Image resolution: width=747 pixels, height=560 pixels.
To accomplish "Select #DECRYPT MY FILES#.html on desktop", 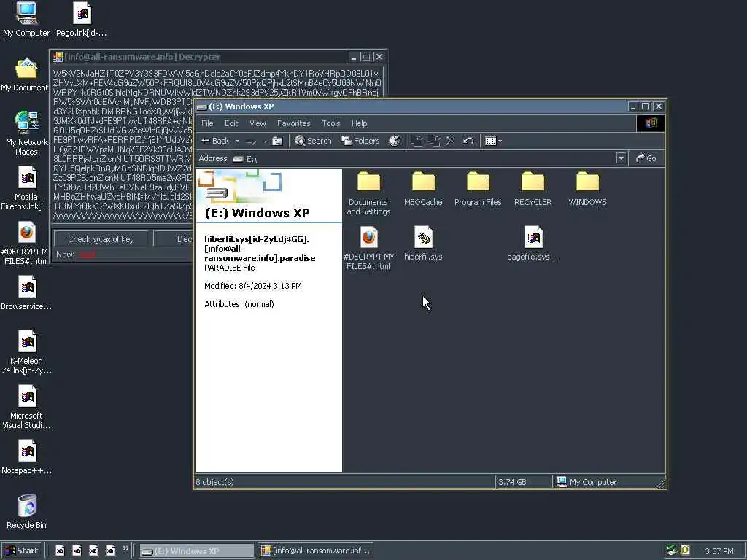I will pyautogui.click(x=25, y=243).
